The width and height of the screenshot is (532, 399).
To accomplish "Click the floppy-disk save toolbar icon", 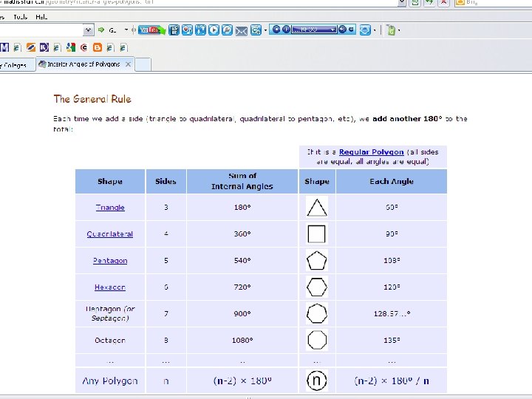I will (174, 30).
